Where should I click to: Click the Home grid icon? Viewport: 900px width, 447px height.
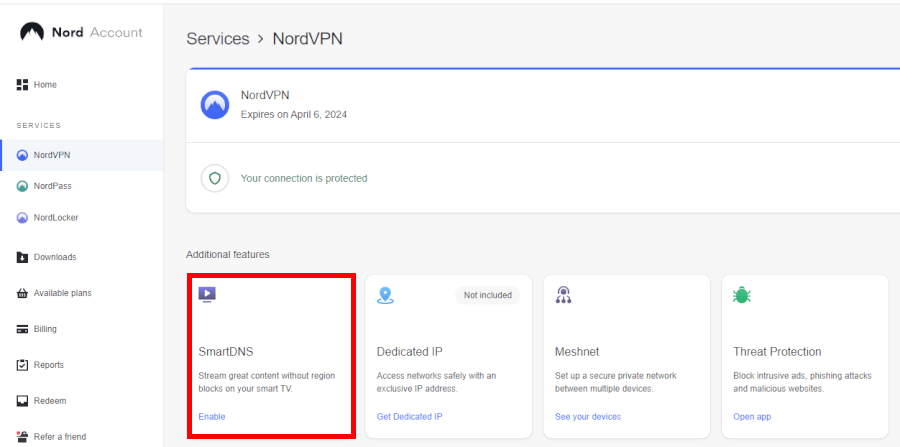tap(22, 85)
